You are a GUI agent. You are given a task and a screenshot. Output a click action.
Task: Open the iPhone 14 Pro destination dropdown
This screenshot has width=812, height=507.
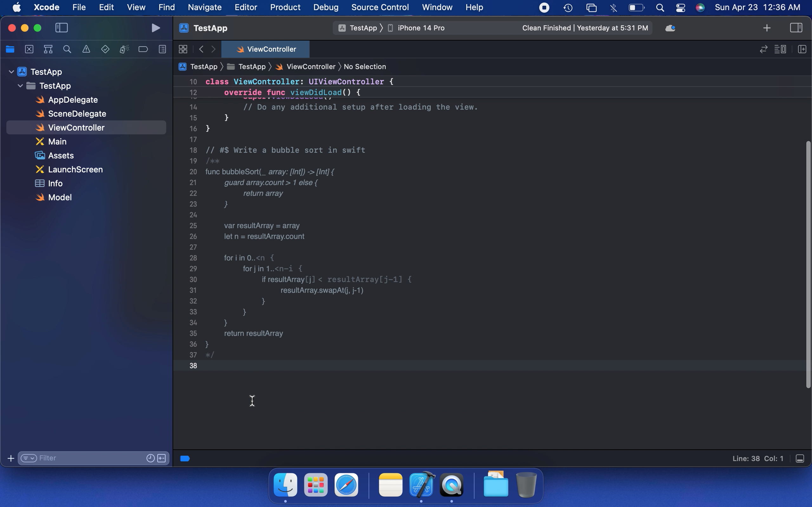pyautogui.click(x=421, y=28)
